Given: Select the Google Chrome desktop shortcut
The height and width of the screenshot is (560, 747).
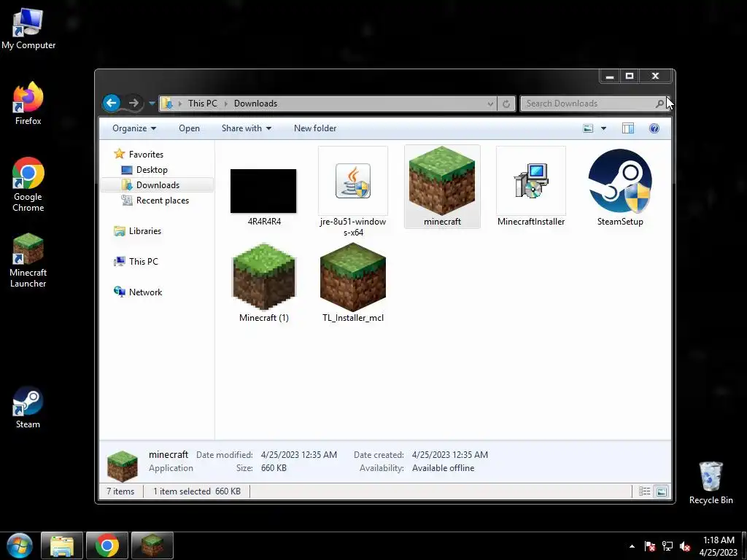Looking at the screenshot, I should (28, 184).
